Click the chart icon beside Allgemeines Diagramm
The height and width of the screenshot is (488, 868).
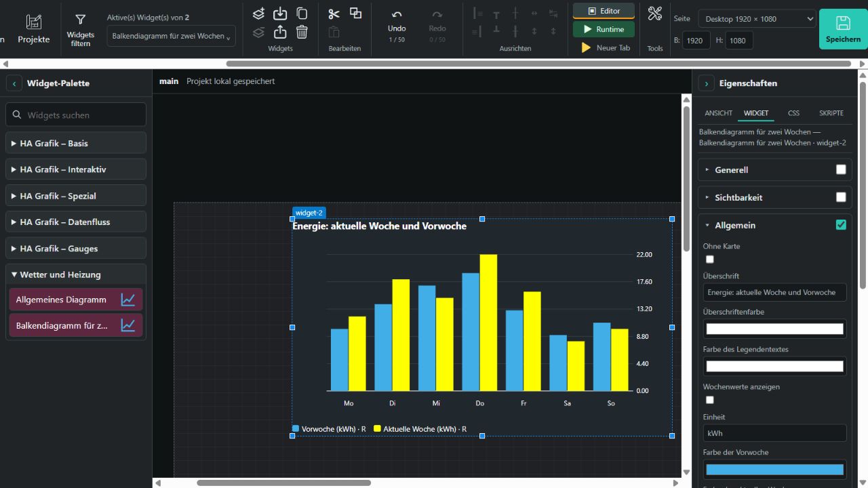128,300
